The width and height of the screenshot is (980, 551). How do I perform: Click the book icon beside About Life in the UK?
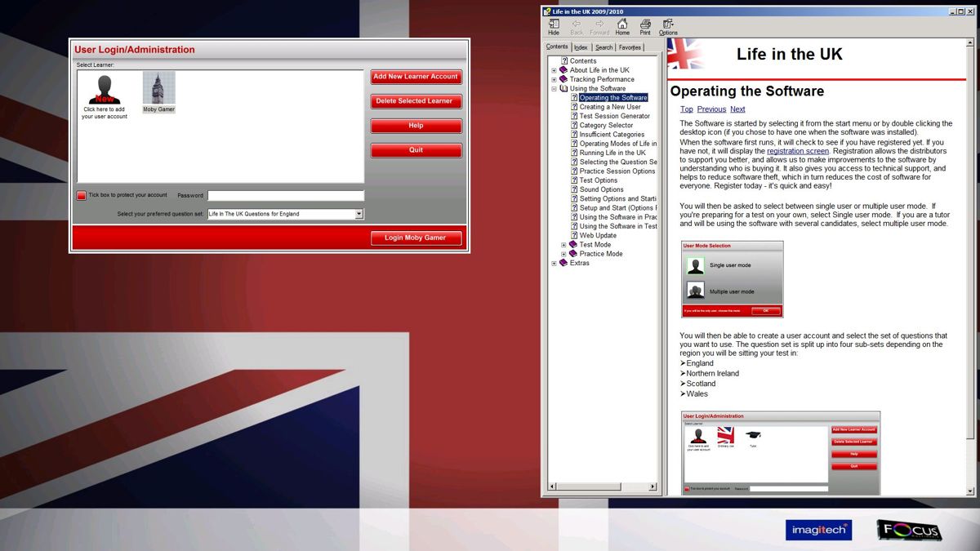tap(563, 70)
